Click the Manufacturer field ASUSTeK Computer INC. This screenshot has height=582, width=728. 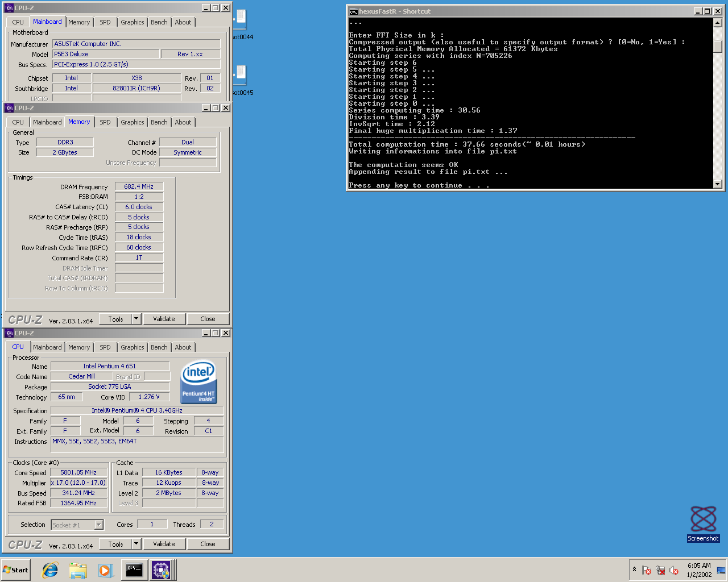click(136, 44)
